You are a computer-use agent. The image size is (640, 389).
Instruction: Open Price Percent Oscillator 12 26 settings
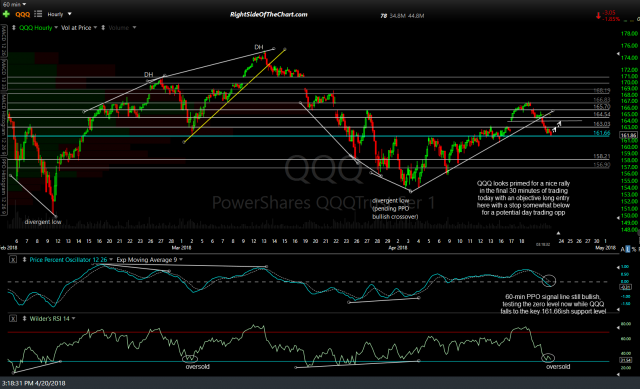pos(70,260)
